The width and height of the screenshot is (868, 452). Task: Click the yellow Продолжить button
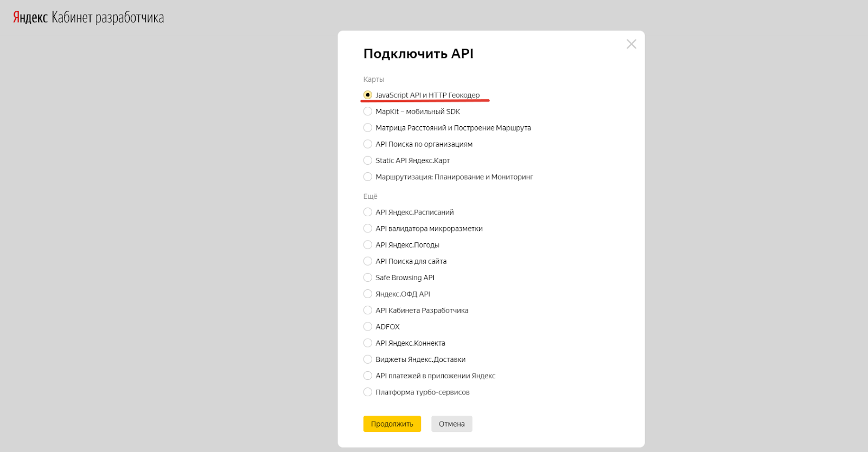392,424
